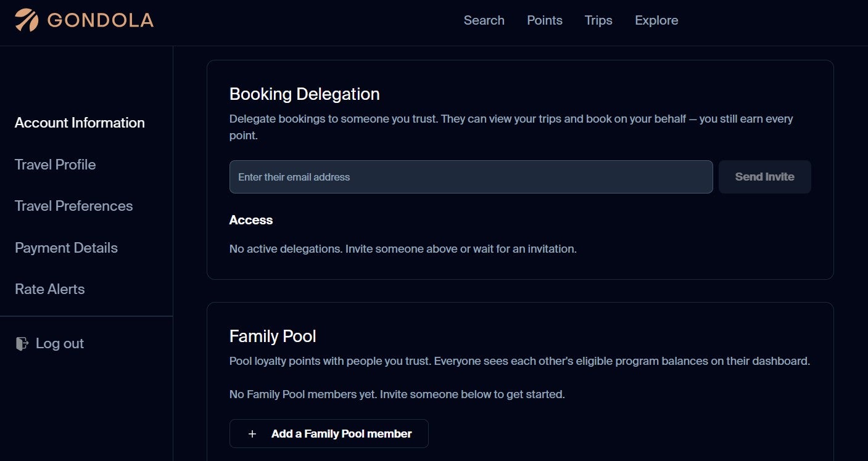The image size is (868, 461).
Task: Click the Gondola logo icon
Action: [x=27, y=20]
